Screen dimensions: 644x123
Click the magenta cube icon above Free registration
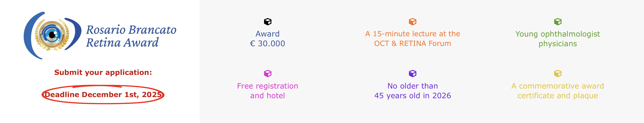point(267,74)
